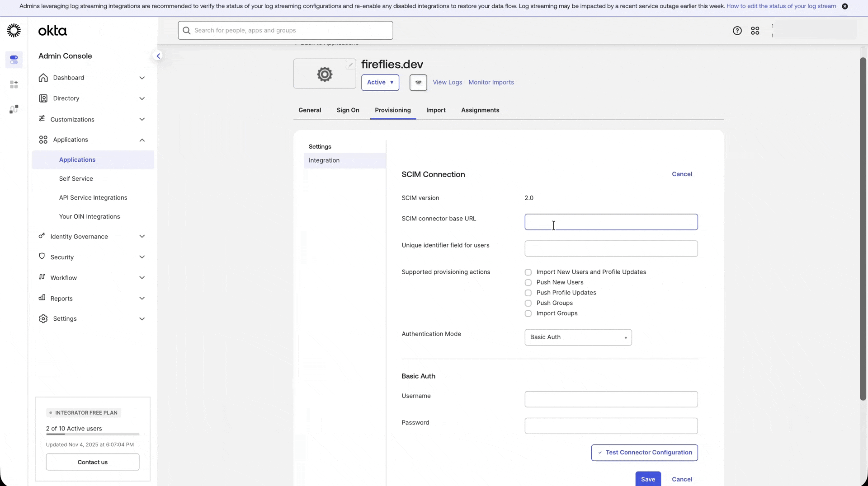Click the search magnifier icon

tap(186, 30)
